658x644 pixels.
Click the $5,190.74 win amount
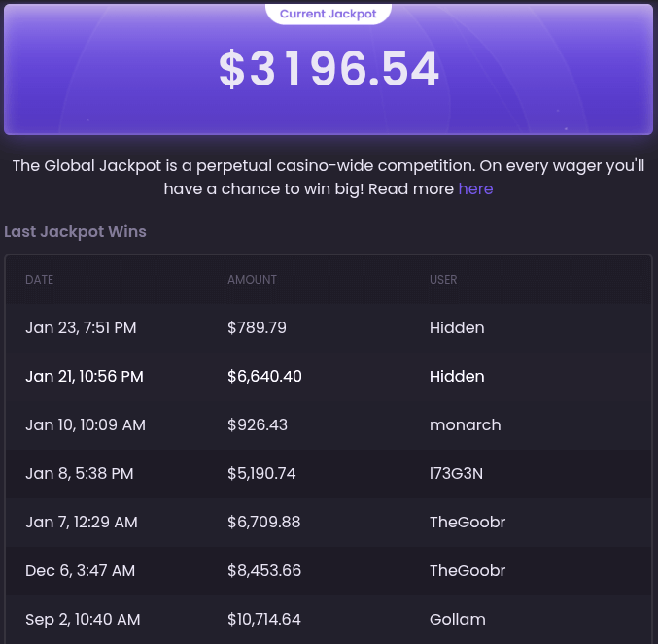click(261, 474)
